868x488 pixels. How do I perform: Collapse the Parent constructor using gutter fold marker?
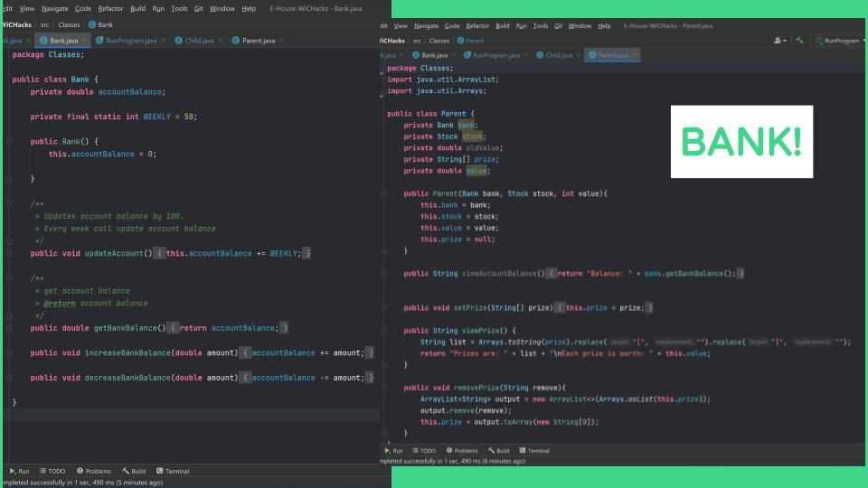tap(384, 193)
